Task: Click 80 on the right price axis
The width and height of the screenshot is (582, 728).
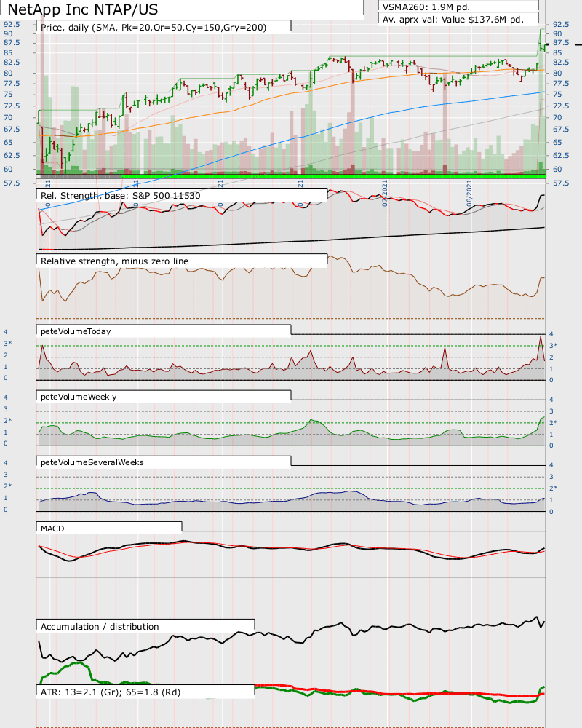Action: click(557, 73)
